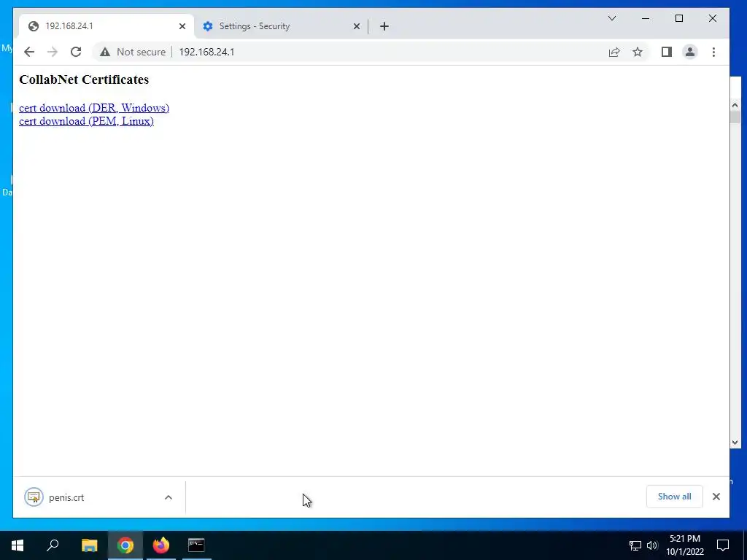Open the volume tray icon

[652, 545]
